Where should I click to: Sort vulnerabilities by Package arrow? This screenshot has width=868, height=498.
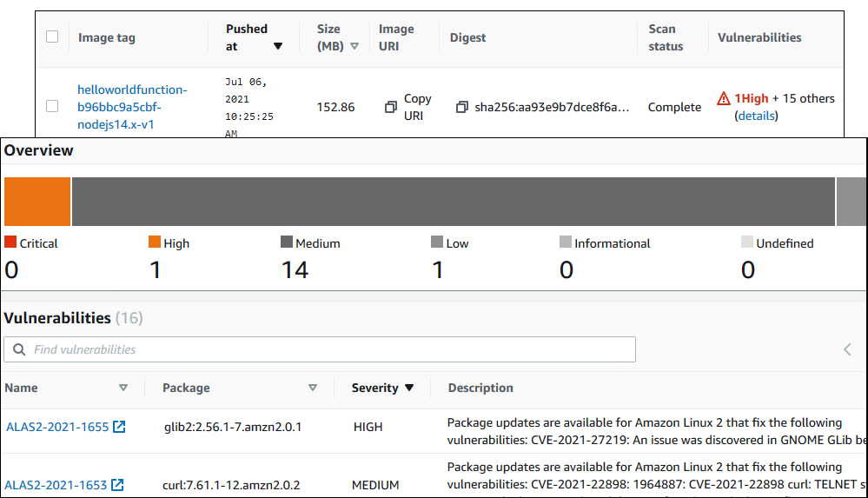click(313, 388)
